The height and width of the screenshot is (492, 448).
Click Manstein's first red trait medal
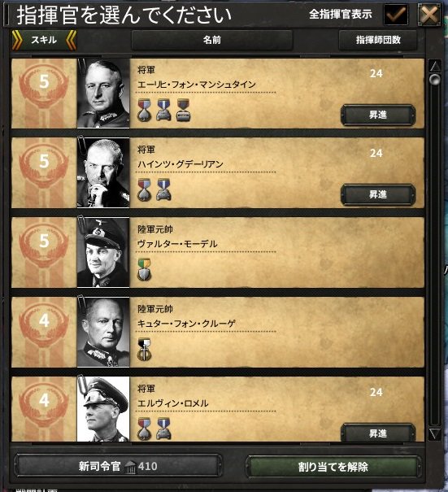click(144, 110)
